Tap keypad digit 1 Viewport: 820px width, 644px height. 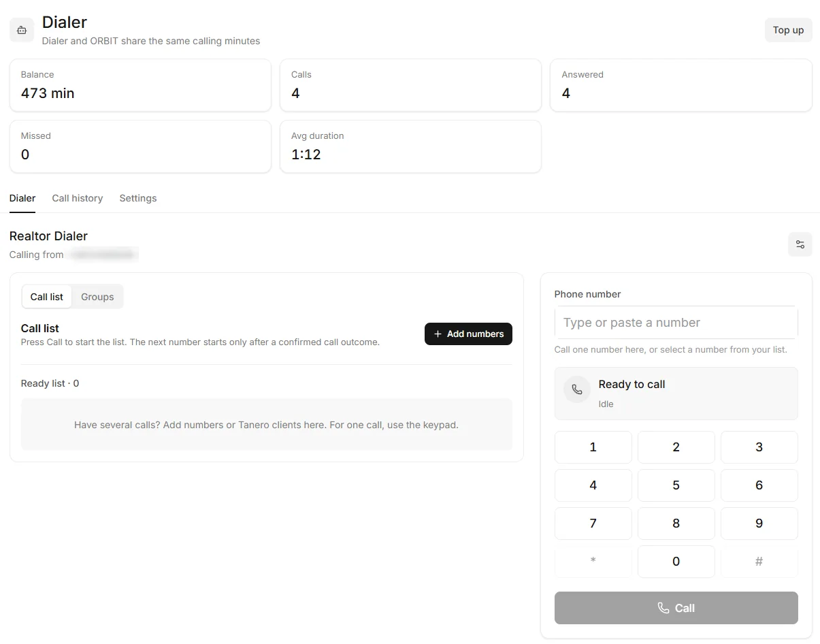click(593, 447)
